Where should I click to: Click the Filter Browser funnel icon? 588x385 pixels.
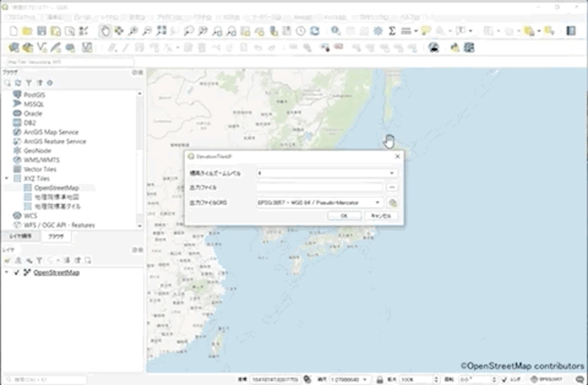click(28, 83)
